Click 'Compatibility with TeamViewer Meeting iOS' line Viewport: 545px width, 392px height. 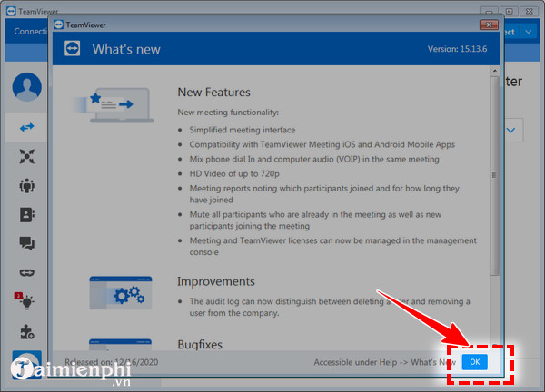[x=322, y=144]
